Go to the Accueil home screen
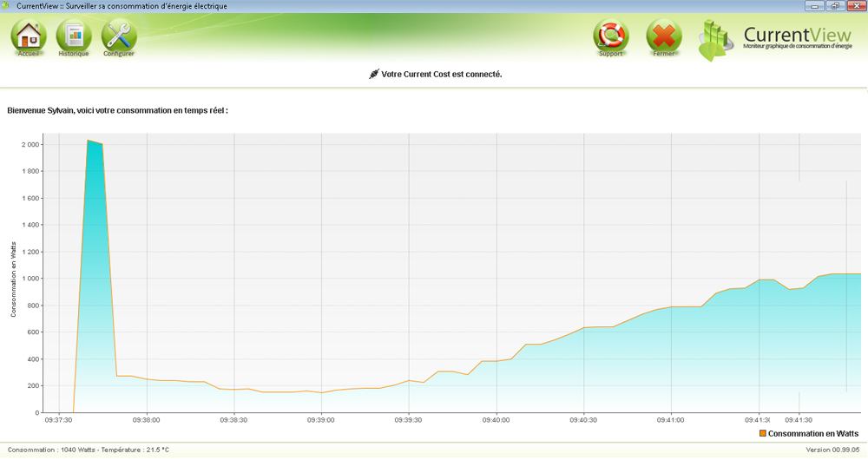The image size is (868, 460). coord(29,36)
